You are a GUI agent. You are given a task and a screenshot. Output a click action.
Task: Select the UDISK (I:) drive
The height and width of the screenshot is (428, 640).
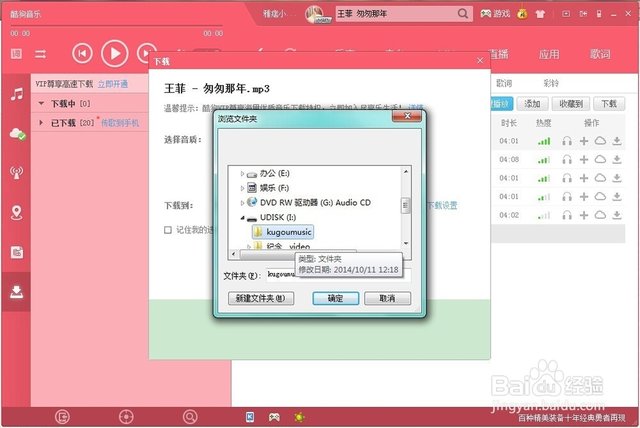(272, 217)
